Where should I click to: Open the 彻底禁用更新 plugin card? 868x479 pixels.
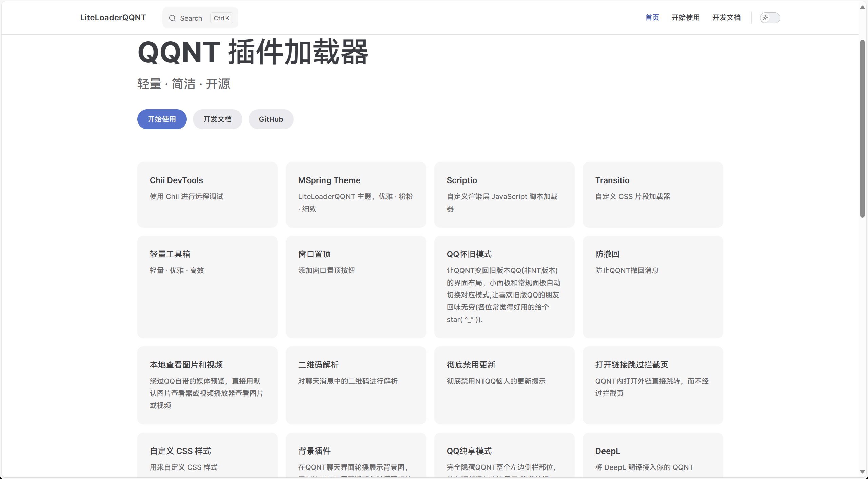504,385
